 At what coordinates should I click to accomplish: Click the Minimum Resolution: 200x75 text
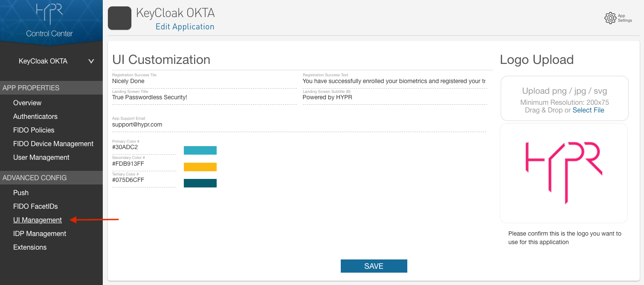565,102
